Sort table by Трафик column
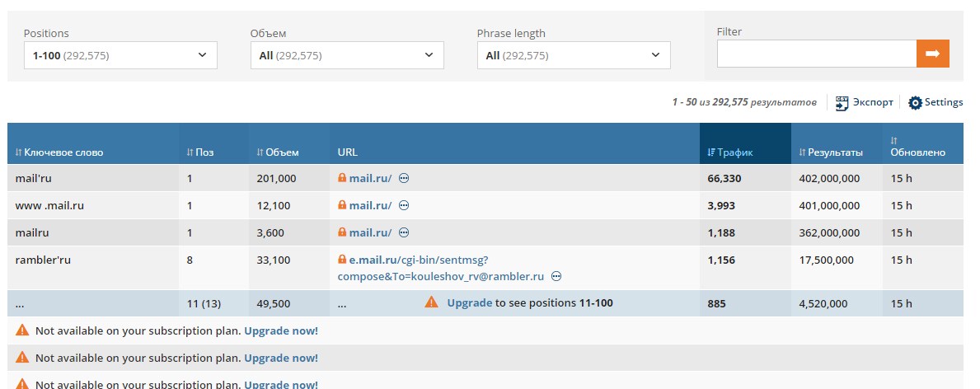The width and height of the screenshot is (980, 389). click(730, 152)
